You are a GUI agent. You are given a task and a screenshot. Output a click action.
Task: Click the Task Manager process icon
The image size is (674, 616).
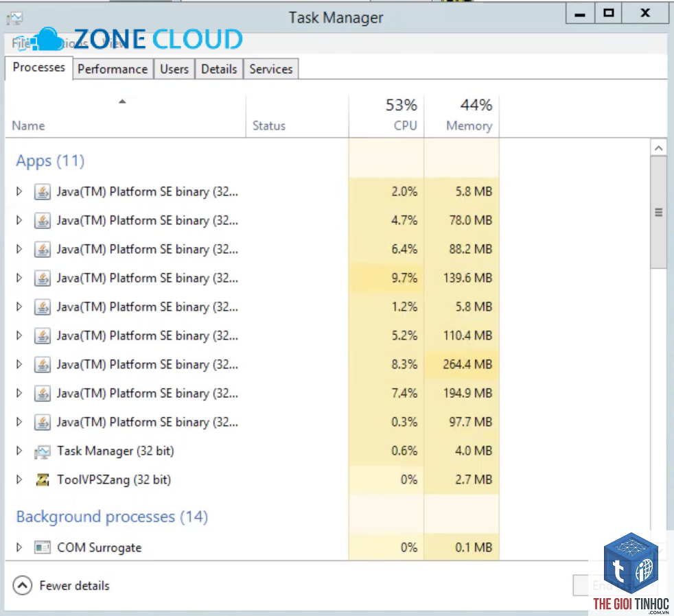coord(43,451)
